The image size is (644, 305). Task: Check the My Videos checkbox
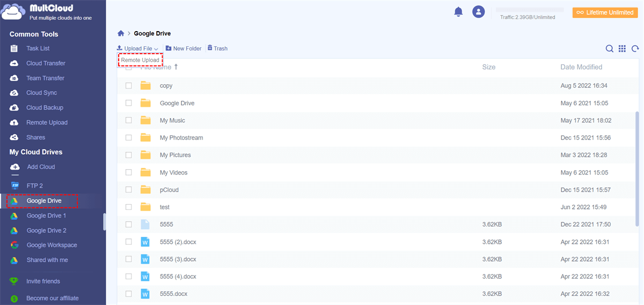point(129,172)
